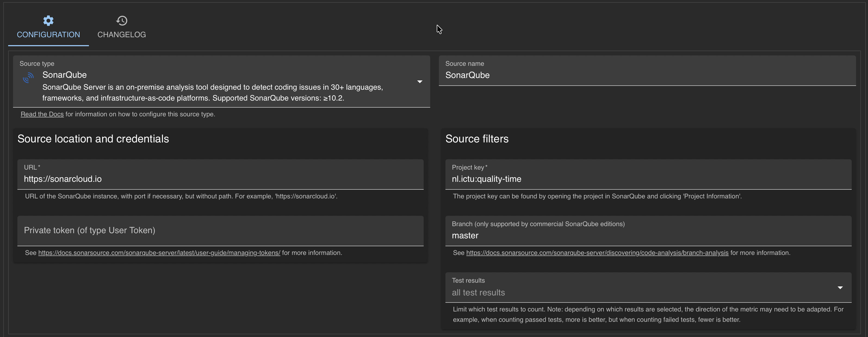Click the 'Limit which test results to count' note
The width and height of the screenshot is (868, 337).
tap(648, 314)
